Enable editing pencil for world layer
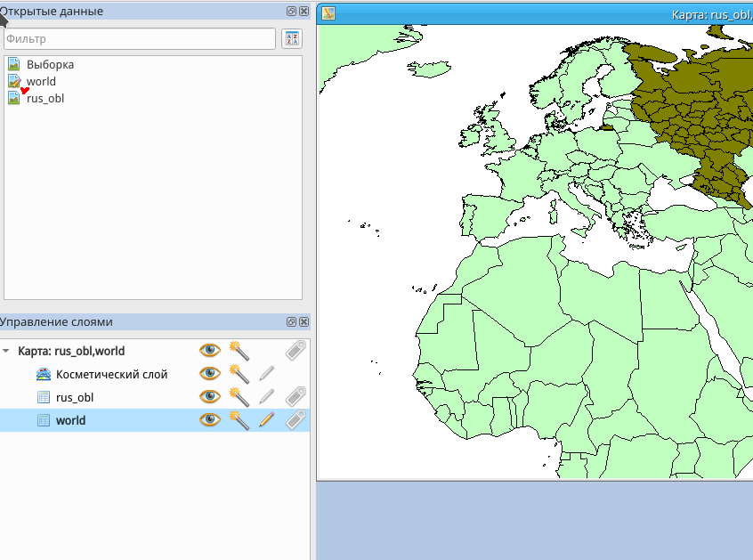753x560 pixels. (266, 420)
